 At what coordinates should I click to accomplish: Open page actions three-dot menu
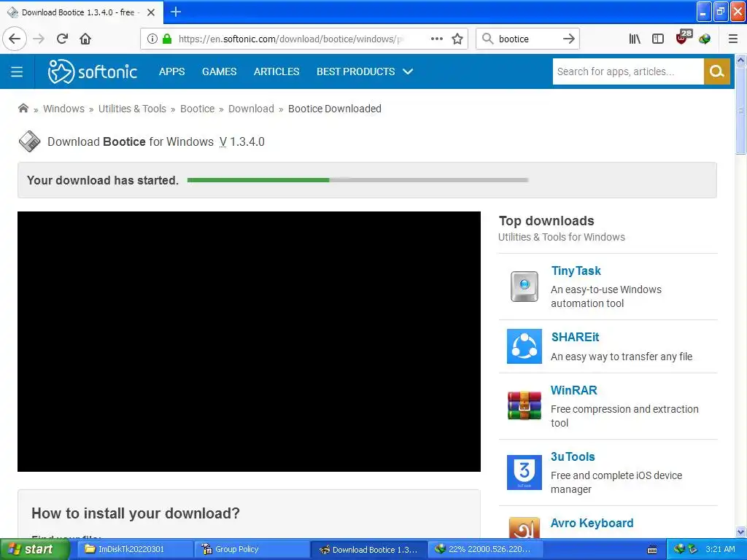[x=437, y=39]
